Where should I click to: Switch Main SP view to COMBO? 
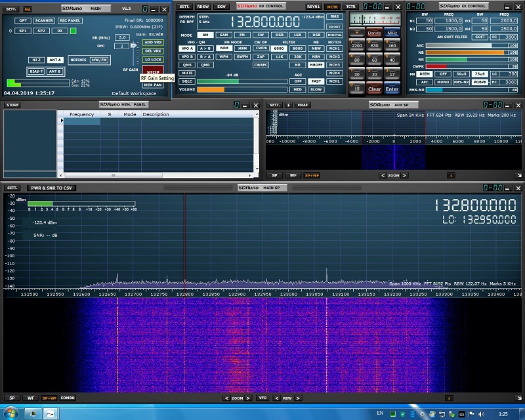click(68, 398)
